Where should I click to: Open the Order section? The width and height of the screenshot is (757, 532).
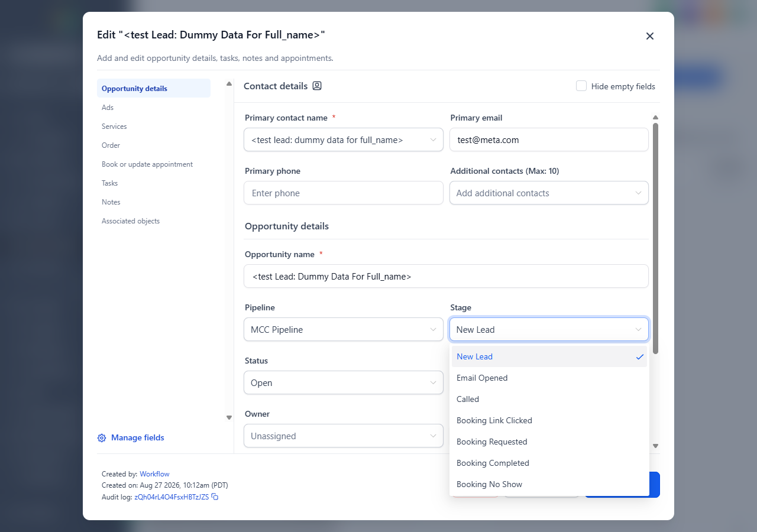coord(154,145)
